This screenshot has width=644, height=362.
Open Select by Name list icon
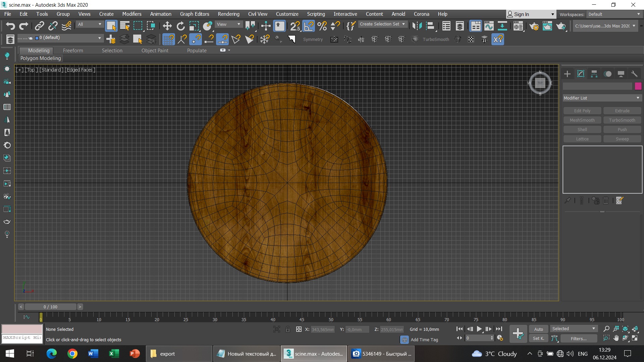[124, 26]
